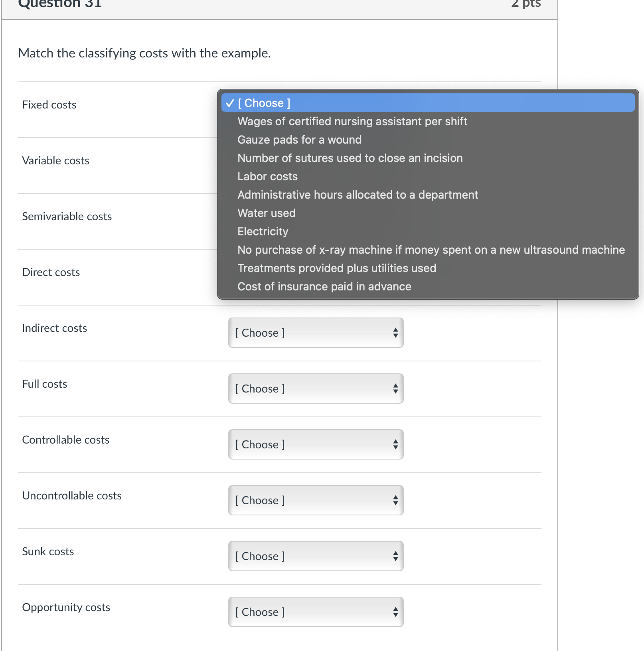This screenshot has height=651, width=644.
Task: Choose "Treatments provided plus utilities used"
Action: 336,268
